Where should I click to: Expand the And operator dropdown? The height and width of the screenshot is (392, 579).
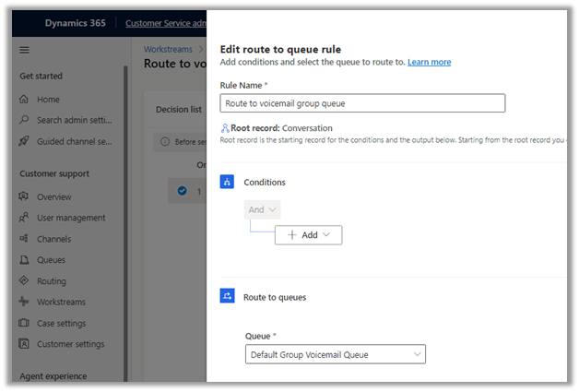click(x=263, y=210)
